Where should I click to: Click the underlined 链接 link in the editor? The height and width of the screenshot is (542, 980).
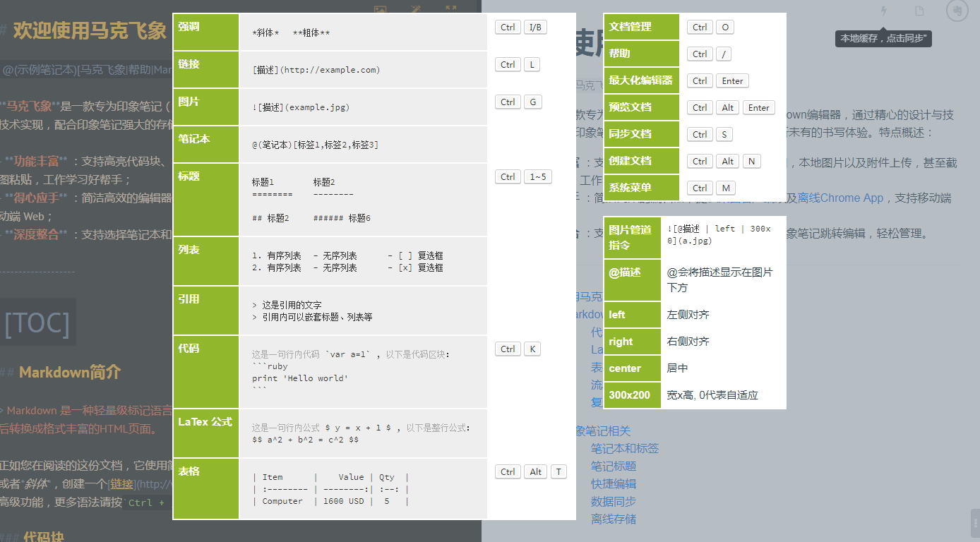pyautogui.click(x=120, y=483)
